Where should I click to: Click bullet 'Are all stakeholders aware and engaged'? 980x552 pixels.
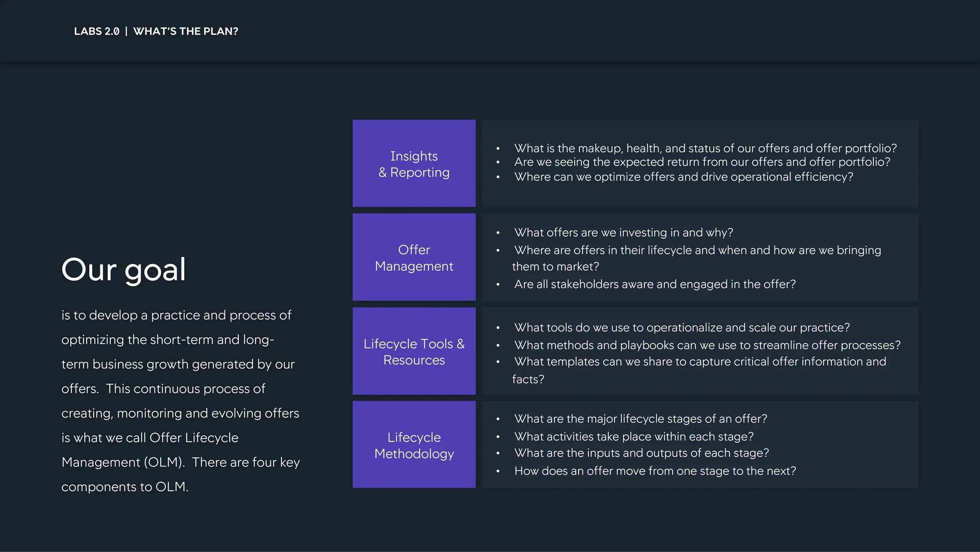click(x=655, y=284)
